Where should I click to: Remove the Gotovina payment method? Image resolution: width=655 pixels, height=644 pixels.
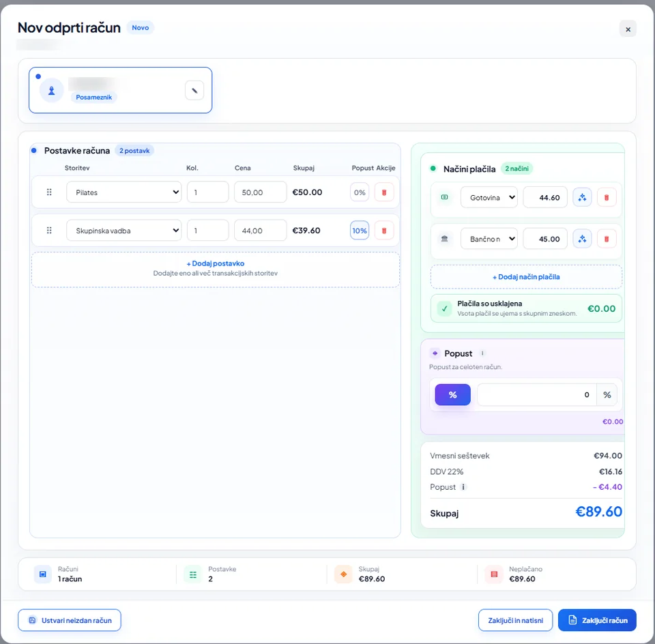pyautogui.click(x=607, y=198)
